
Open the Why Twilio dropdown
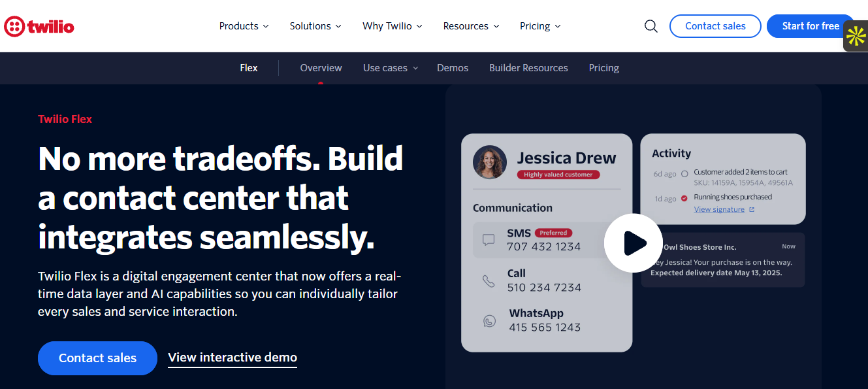pyautogui.click(x=393, y=26)
